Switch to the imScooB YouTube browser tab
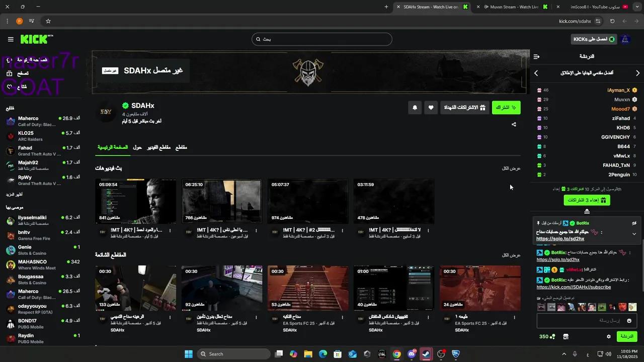 (594, 7)
